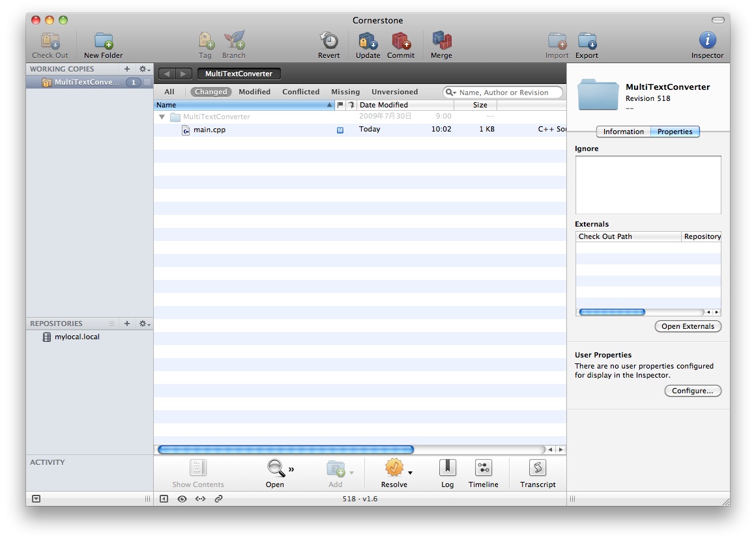Open the Merge tool
The width and height of the screenshot is (756, 545).
tap(442, 42)
